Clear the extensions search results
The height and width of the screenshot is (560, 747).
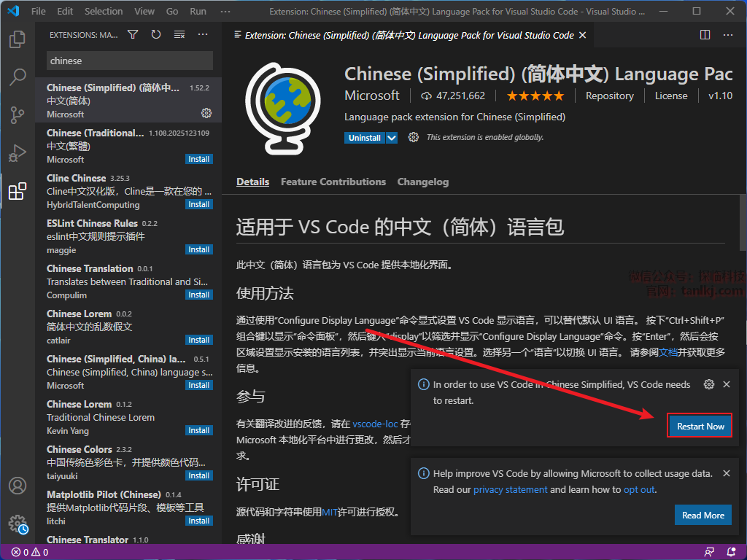point(179,35)
